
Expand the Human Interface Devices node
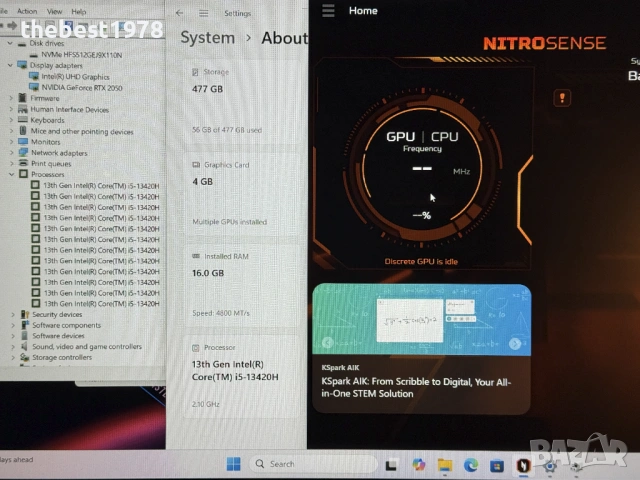pyautogui.click(x=11, y=109)
